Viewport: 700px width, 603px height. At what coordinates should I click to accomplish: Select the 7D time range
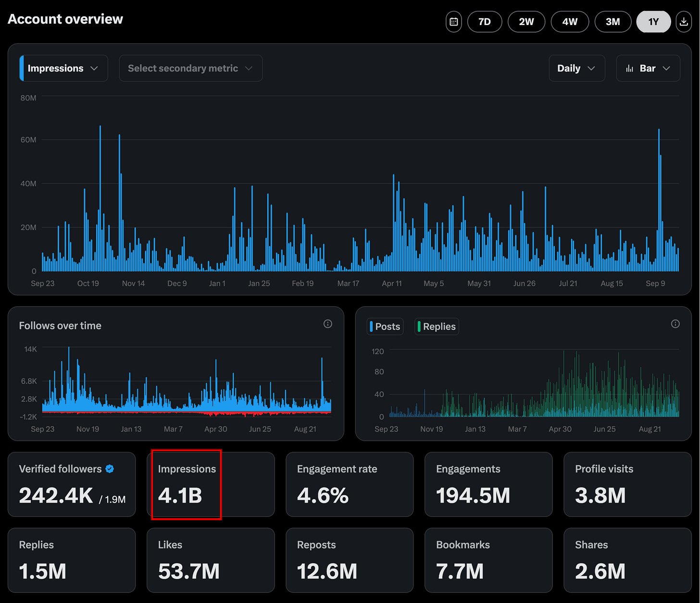pyautogui.click(x=485, y=22)
